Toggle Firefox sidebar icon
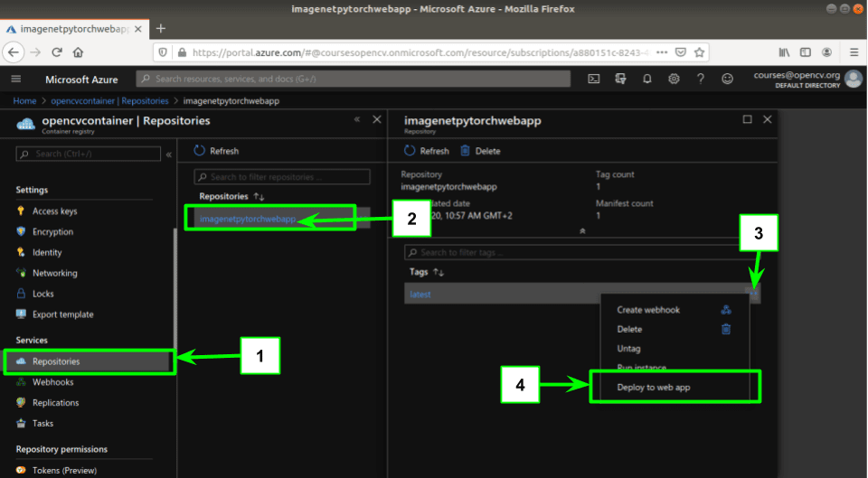Viewport: 868px width, 478px height. (x=806, y=52)
